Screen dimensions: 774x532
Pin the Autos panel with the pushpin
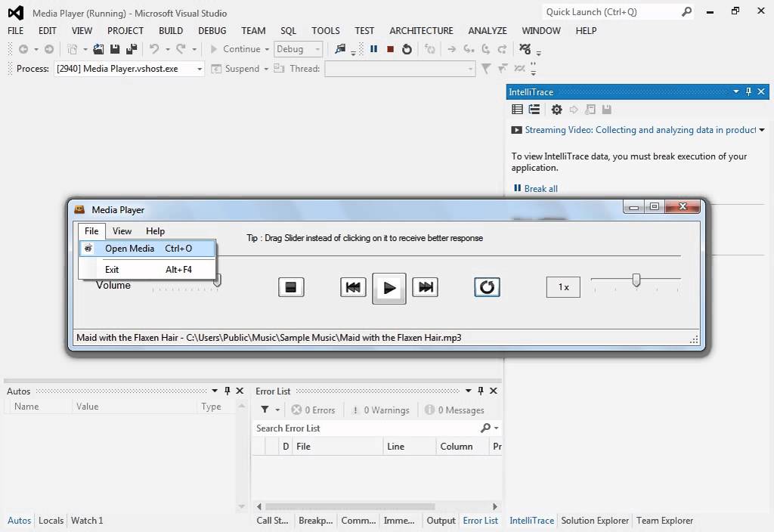click(x=227, y=391)
